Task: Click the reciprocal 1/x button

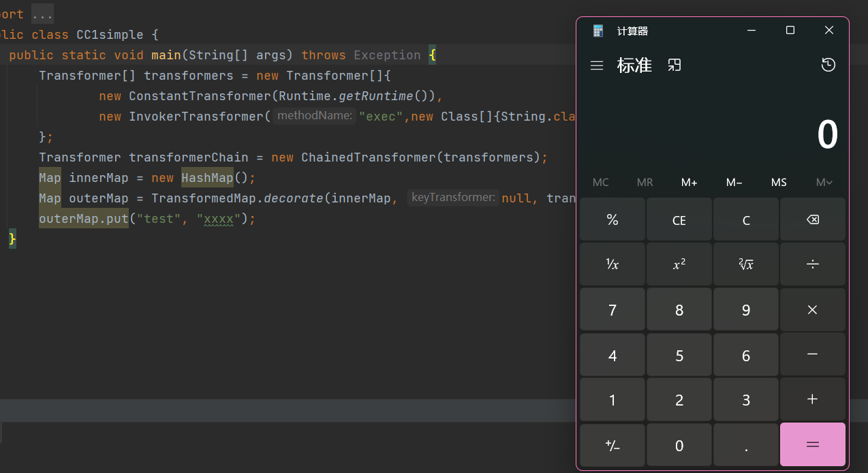Action: [x=612, y=264]
